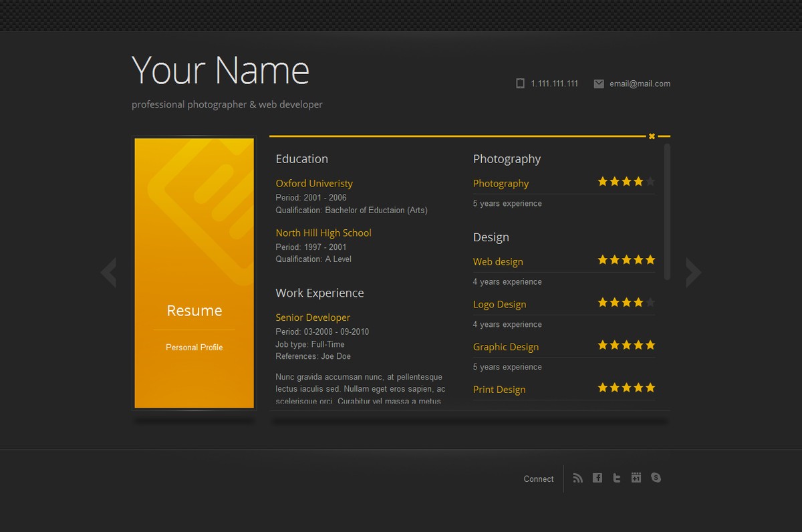Click the envelope icon beside email address

pos(599,84)
